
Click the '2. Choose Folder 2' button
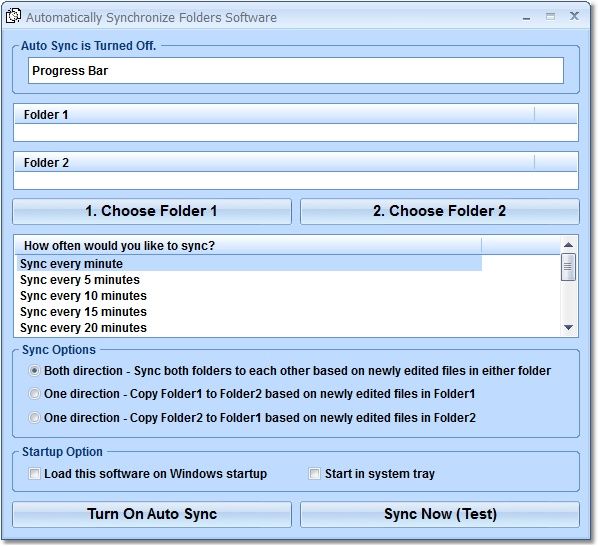[440, 211]
